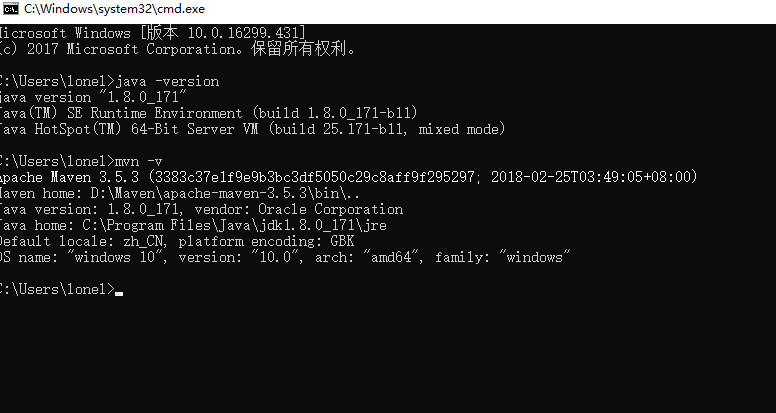Click the Microsoft Windows version 10.0.16299.431 line
This screenshot has width=776, height=413.
152,33
